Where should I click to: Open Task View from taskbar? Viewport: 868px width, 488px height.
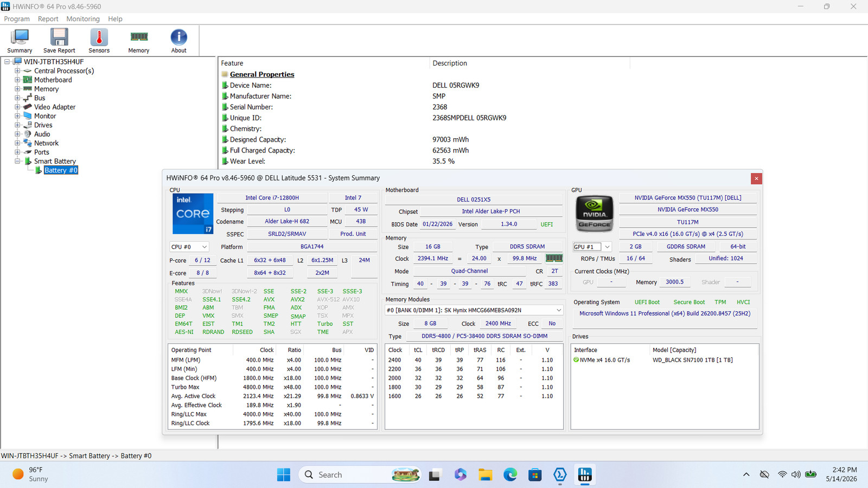(x=435, y=475)
